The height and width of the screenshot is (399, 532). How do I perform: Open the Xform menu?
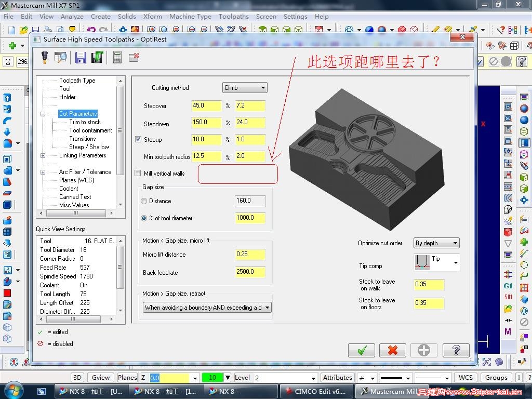[152, 16]
